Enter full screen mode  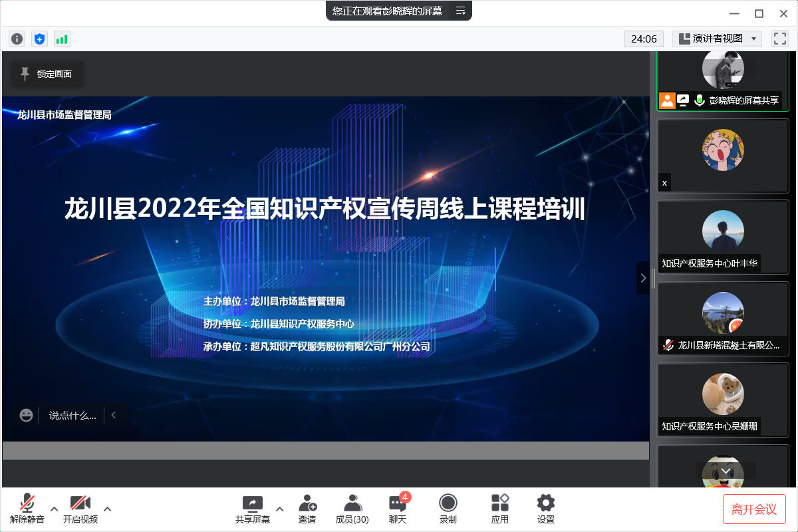[x=779, y=39]
